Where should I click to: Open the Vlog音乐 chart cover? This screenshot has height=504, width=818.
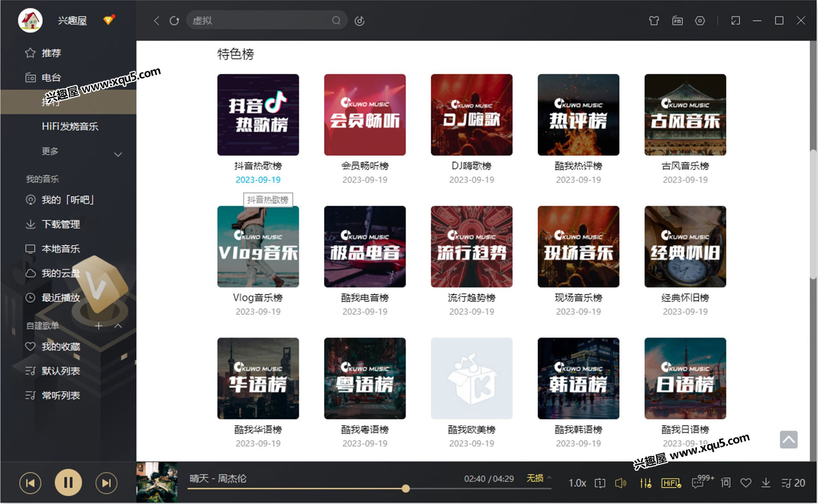pos(258,247)
